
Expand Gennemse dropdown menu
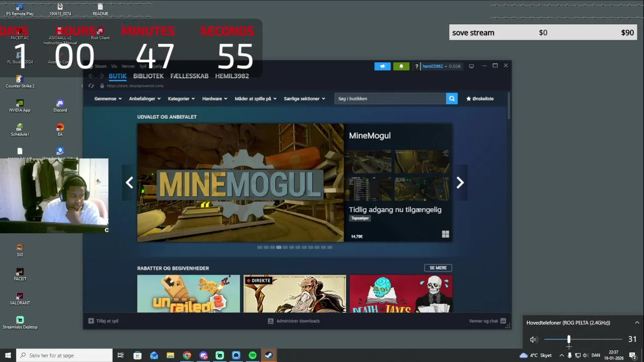point(108,99)
